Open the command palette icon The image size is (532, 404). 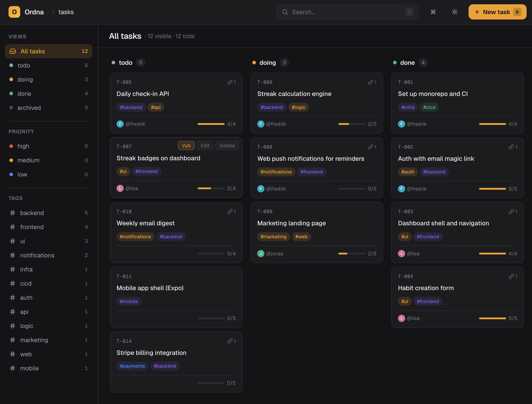coord(433,12)
